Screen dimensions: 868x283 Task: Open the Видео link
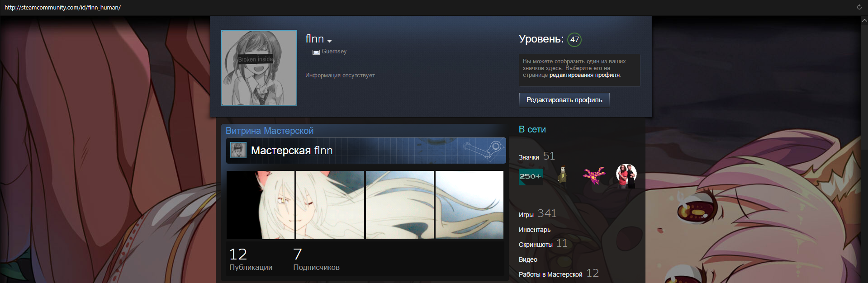528,259
